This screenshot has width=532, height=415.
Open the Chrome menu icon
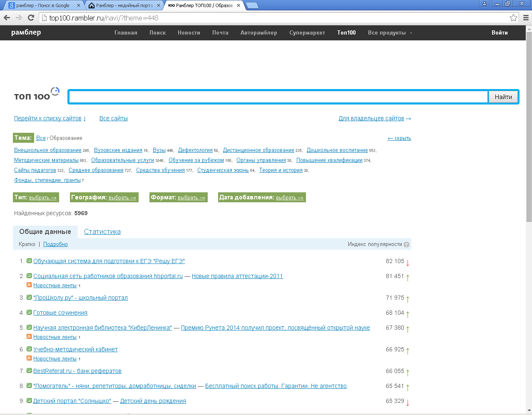point(526,18)
